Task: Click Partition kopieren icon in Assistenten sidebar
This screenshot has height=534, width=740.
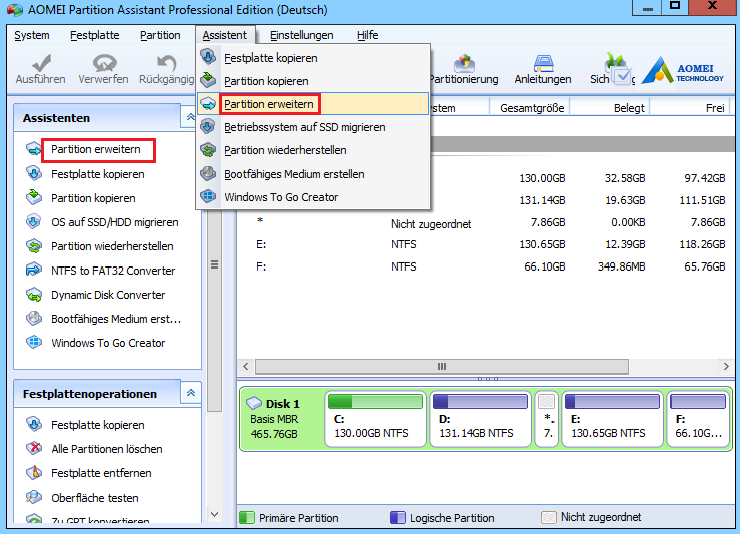Action: [34, 198]
